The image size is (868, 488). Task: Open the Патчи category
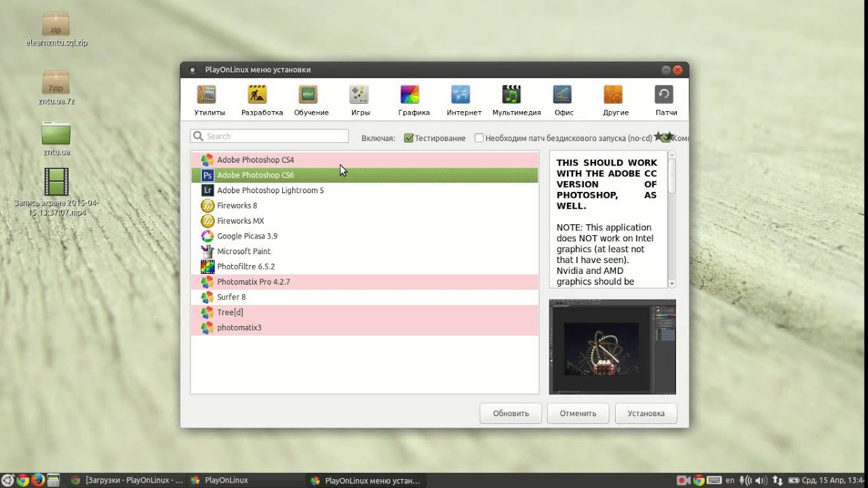[x=666, y=101]
